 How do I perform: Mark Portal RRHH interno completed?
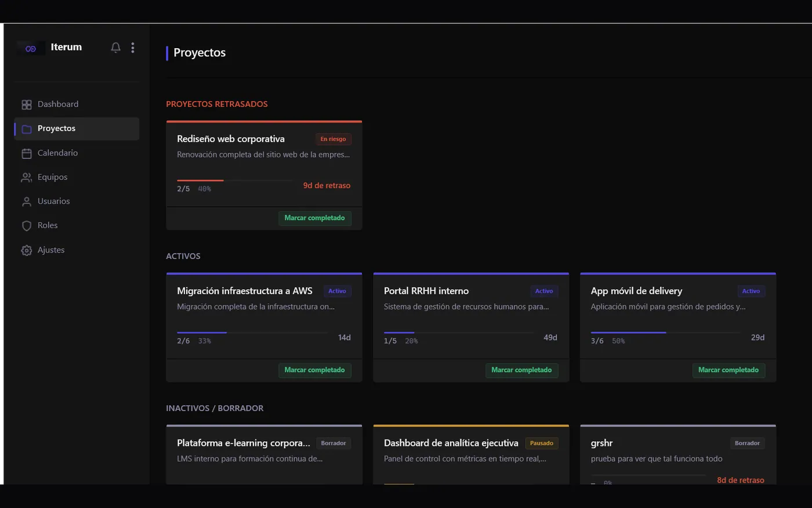[522, 370]
